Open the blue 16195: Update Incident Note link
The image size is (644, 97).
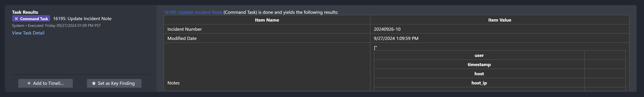193,12
